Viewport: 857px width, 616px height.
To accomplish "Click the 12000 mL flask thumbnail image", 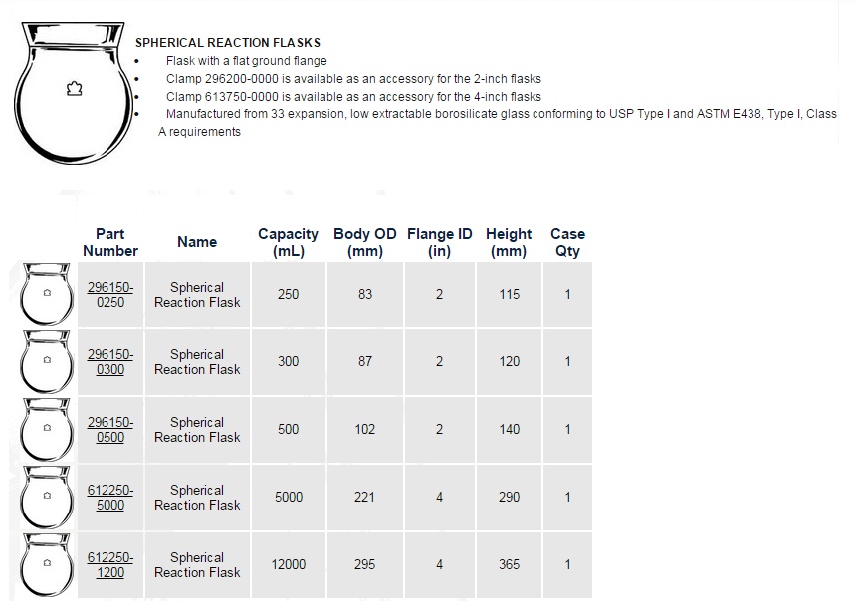I will click(47, 565).
